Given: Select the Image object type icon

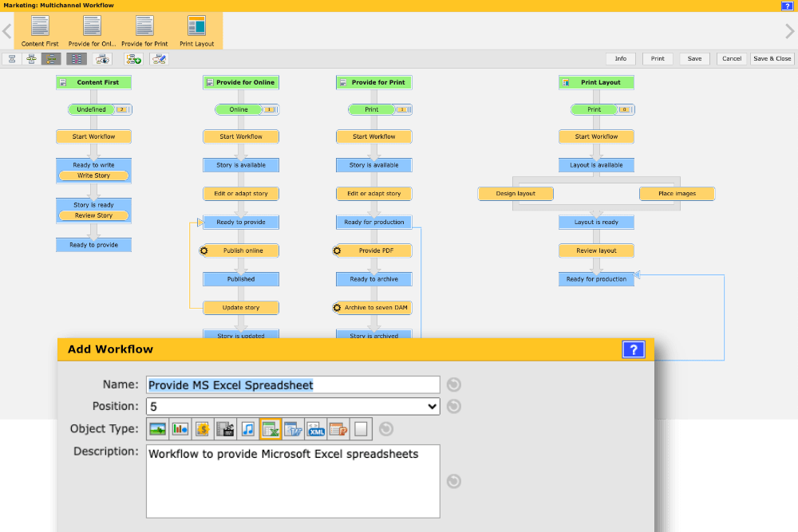Looking at the screenshot, I should tap(157, 428).
